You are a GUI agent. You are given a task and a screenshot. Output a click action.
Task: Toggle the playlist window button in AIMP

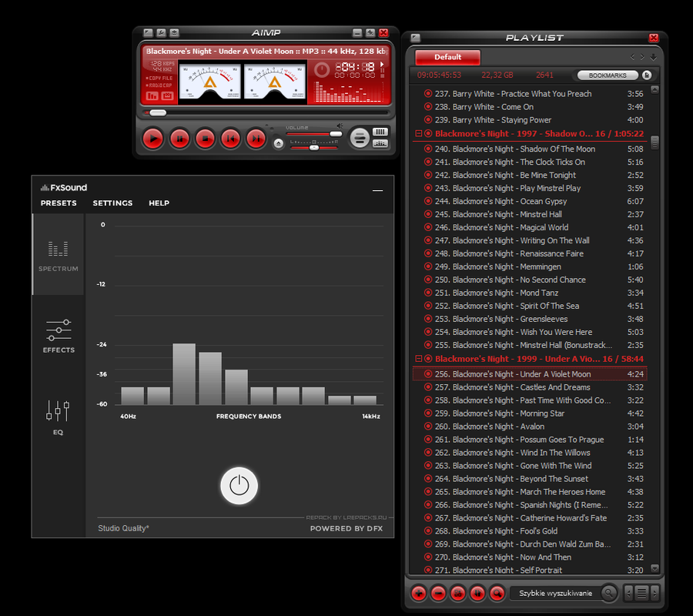point(380,132)
